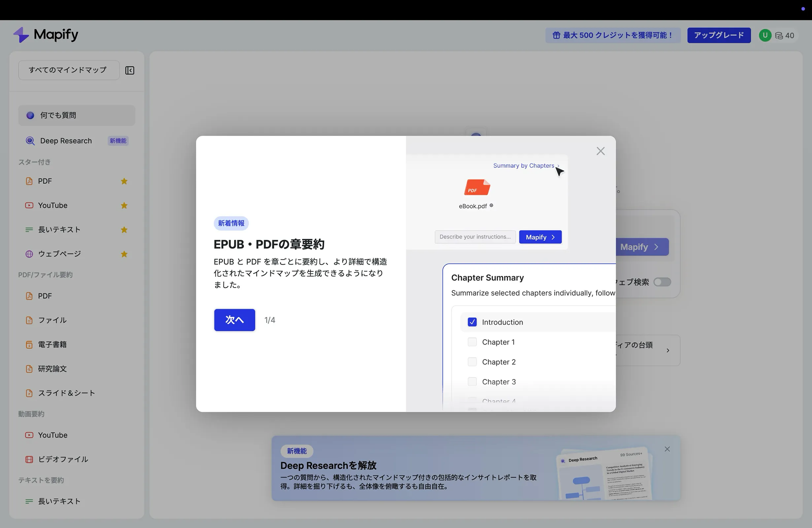Unstar the starred 長いテキスト item

(124, 230)
